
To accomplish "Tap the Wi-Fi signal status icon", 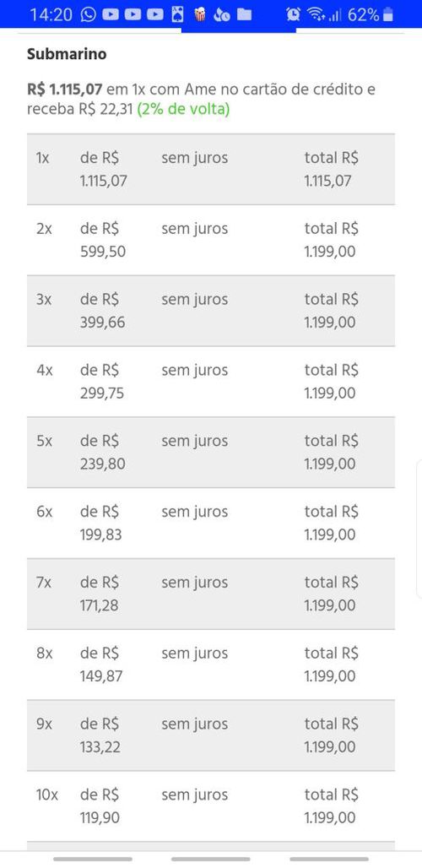I will click(x=316, y=15).
